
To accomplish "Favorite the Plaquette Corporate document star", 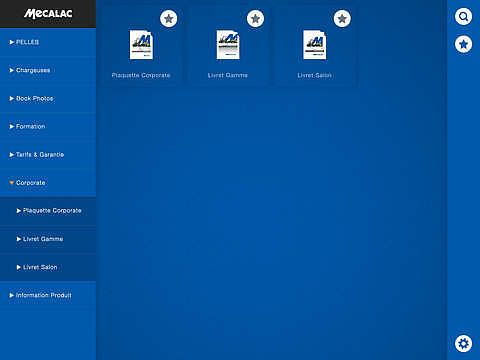I will click(x=169, y=19).
